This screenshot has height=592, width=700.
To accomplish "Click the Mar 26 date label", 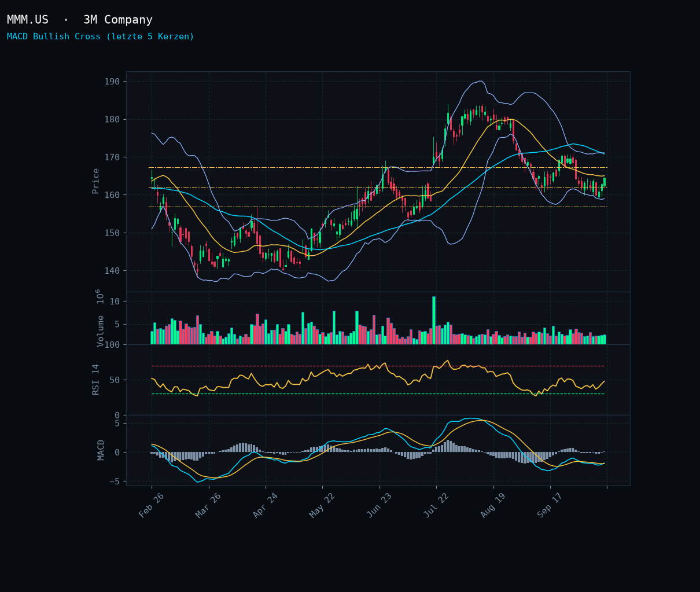I will pos(208,505).
